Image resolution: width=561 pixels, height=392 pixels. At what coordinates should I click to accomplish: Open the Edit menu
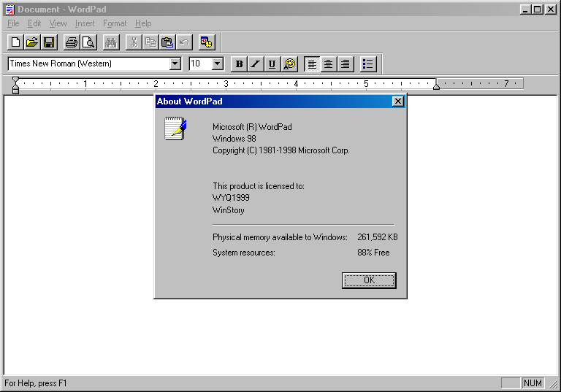[34, 23]
